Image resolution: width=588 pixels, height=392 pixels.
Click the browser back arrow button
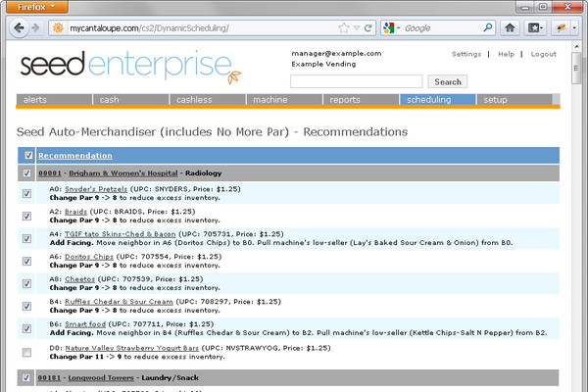(19, 28)
